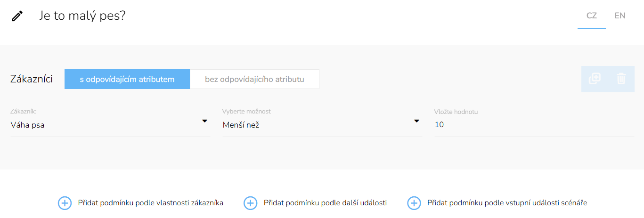Click the 'Váha psa' selected value
The height and width of the screenshot is (218, 644).
tap(27, 125)
